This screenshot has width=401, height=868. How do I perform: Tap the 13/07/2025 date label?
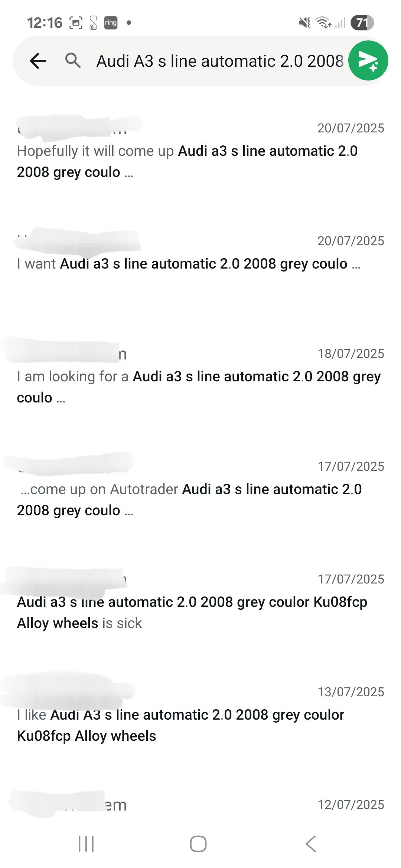(x=351, y=692)
